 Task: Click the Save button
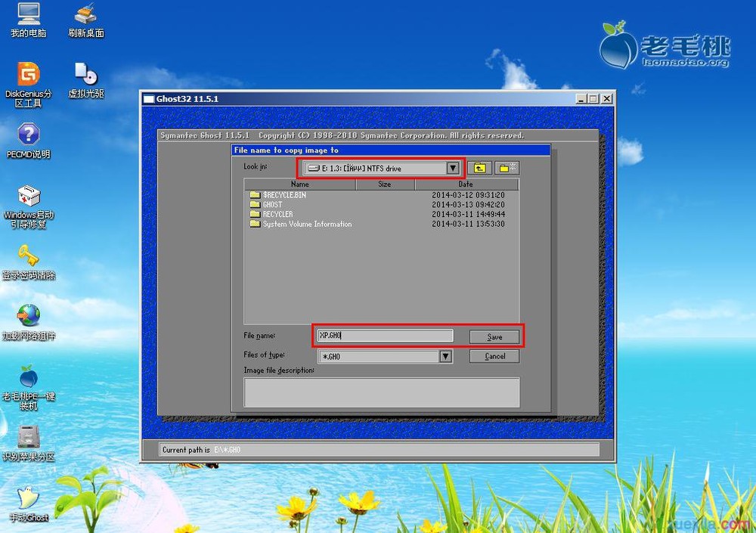tap(494, 336)
